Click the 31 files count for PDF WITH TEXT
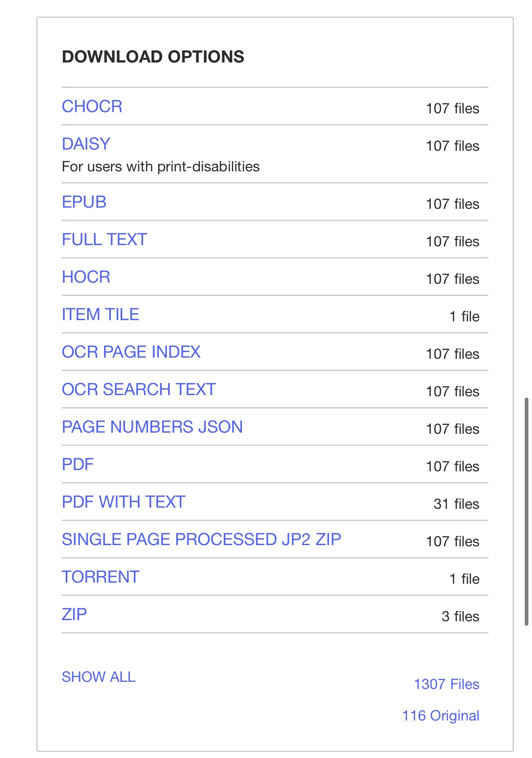The image size is (532, 758). [x=456, y=504]
